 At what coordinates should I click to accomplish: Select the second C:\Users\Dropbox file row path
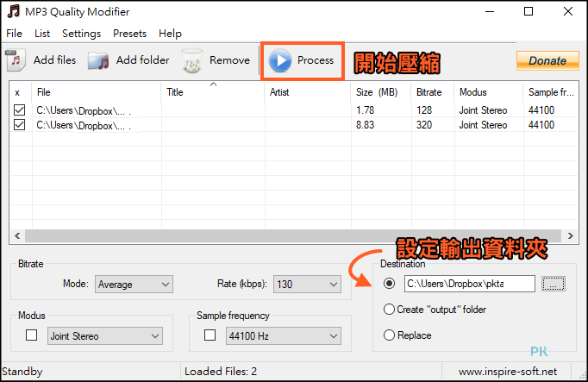(x=84, y=125)
